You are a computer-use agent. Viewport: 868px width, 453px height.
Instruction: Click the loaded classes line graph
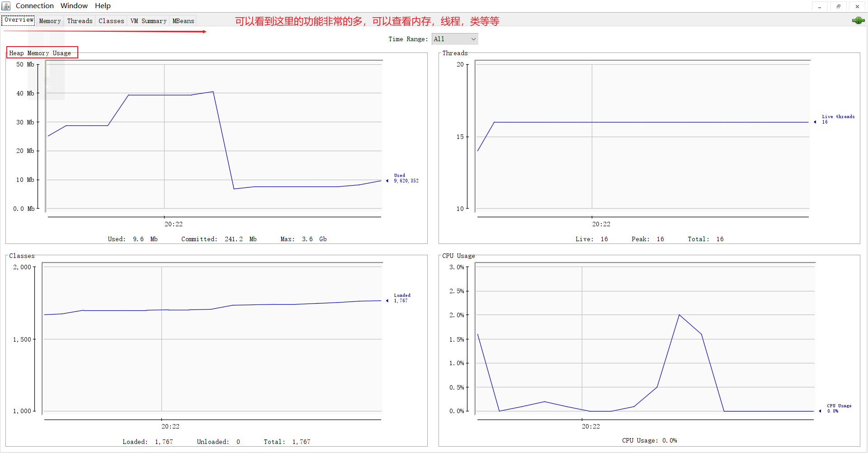click(212, 339)
